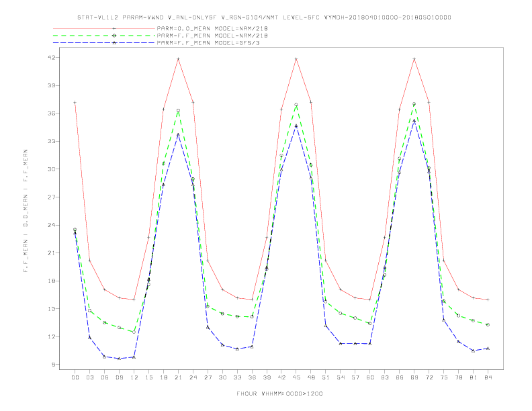Viewport: 532px width, 411px height.
Task: Click x-axis forecast hour label 24
Action: pos(193,377)
